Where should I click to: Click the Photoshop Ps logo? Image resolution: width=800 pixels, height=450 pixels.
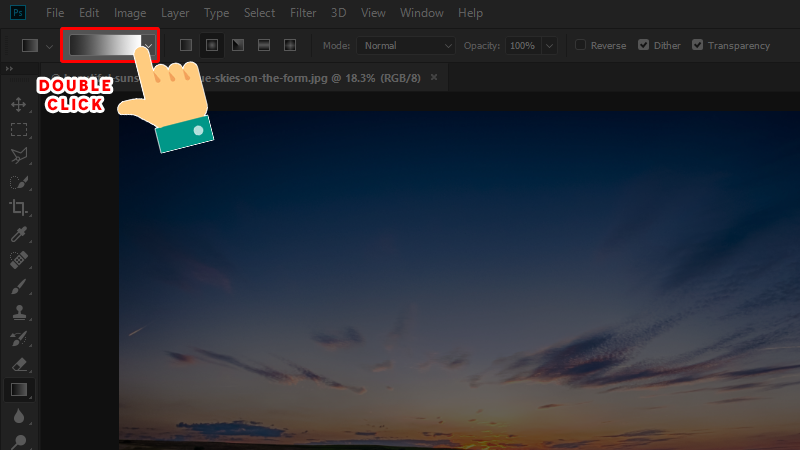[18, 13]
